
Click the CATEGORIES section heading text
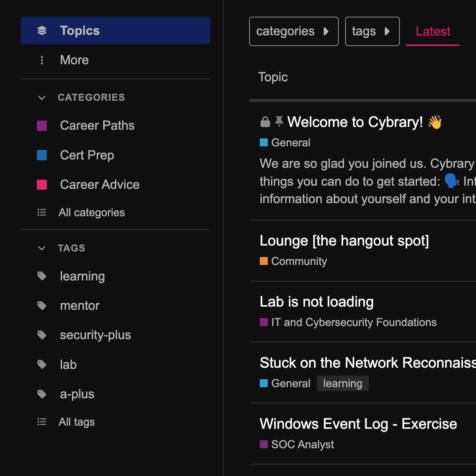tap(91, 98)
